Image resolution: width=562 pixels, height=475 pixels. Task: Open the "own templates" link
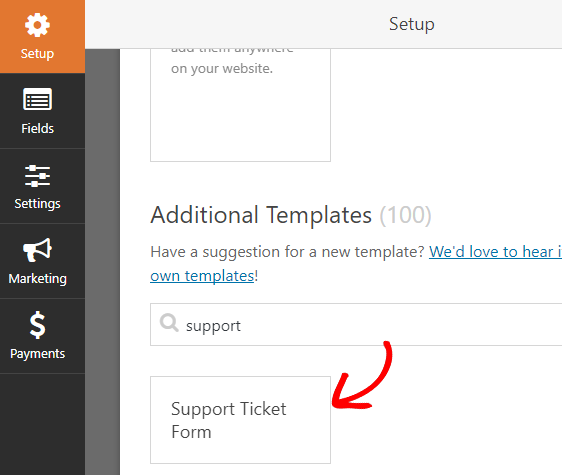tap(202, 276)
